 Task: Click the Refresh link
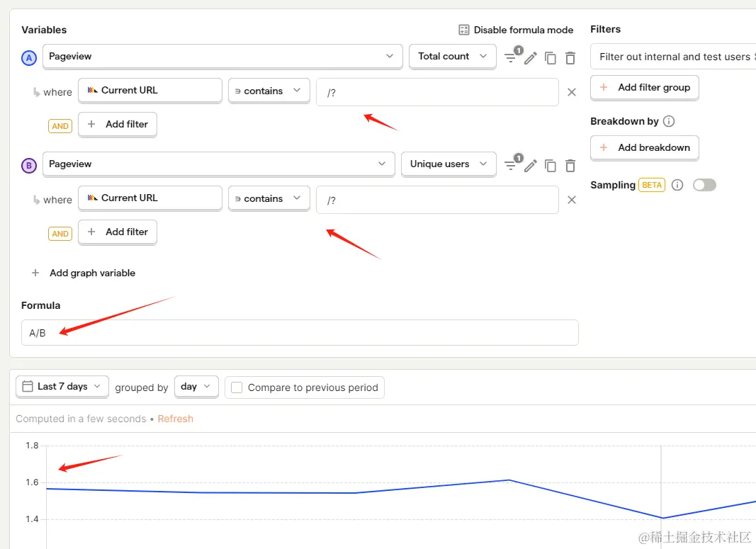175,419
